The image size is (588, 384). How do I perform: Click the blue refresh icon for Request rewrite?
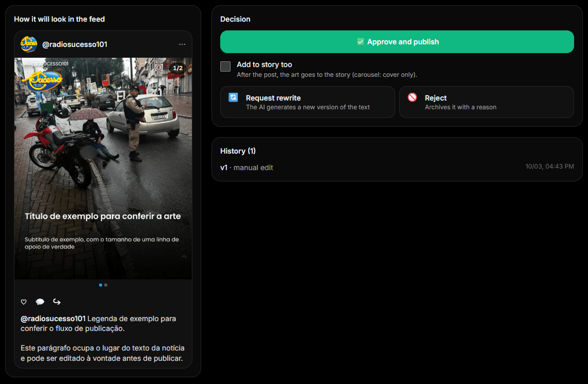[233, 97]
